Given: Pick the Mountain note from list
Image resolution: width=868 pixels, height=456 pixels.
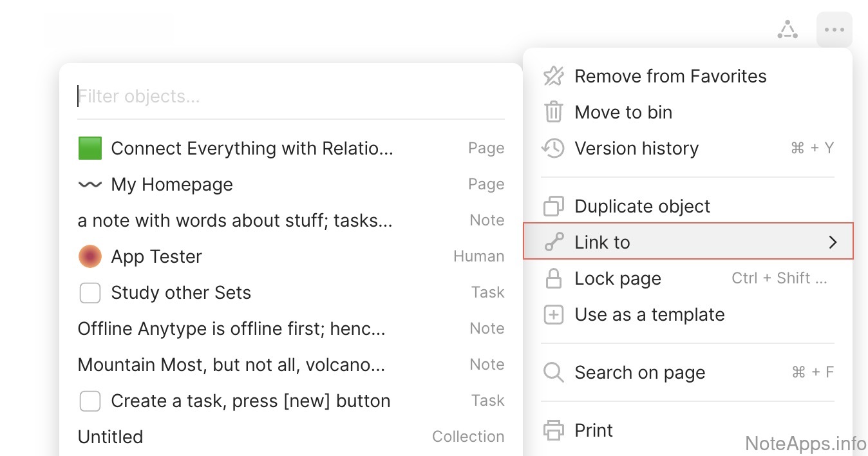Looking at the screenshot, I should 231,365.
